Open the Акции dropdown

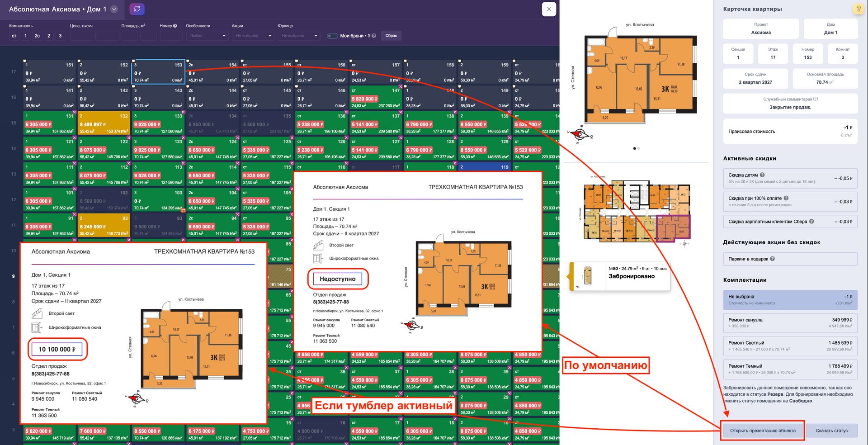[x=253, y=36]
